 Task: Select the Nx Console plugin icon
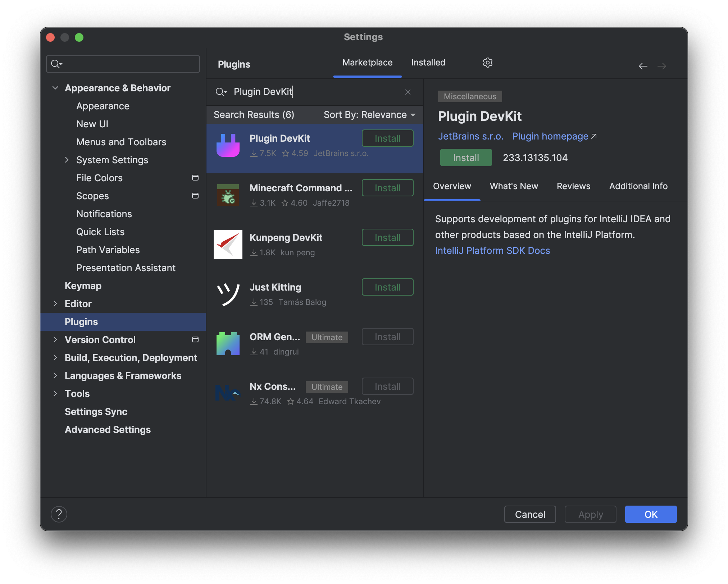(x=228, y=393)
